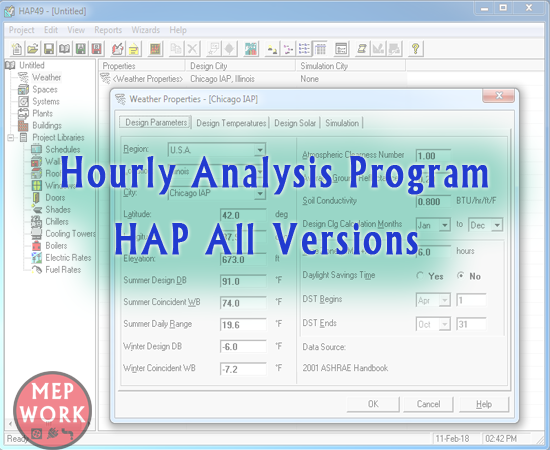
Task: Click the open book toolbar icon
Action: (x=65, y=49)
